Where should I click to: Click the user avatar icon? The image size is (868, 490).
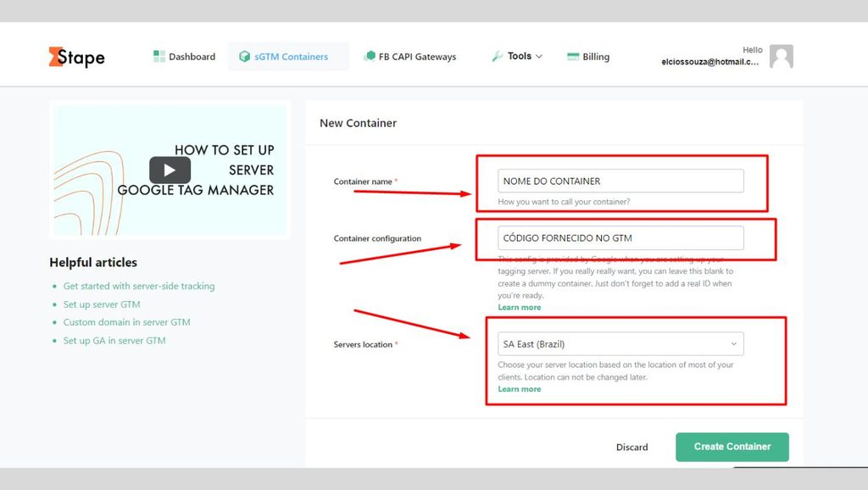coord(781,57)
